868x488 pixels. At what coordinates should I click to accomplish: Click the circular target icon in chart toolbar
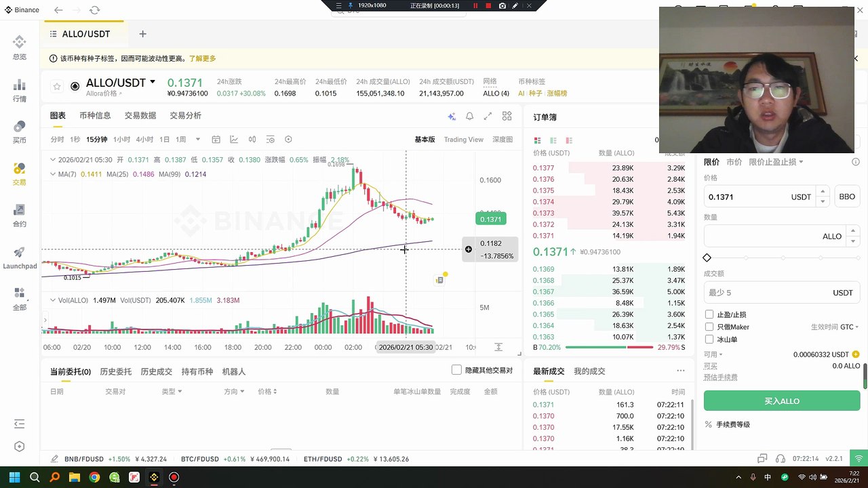(x=288, y=140)
